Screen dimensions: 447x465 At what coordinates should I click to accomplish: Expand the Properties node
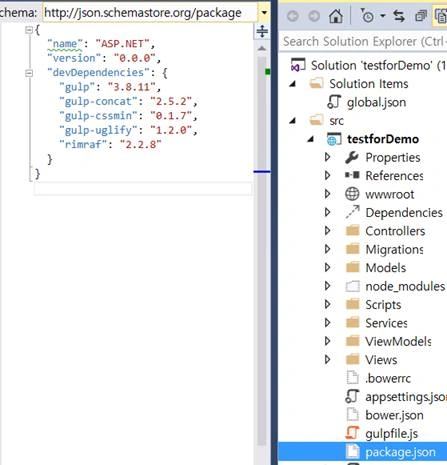tap(328, 157)
